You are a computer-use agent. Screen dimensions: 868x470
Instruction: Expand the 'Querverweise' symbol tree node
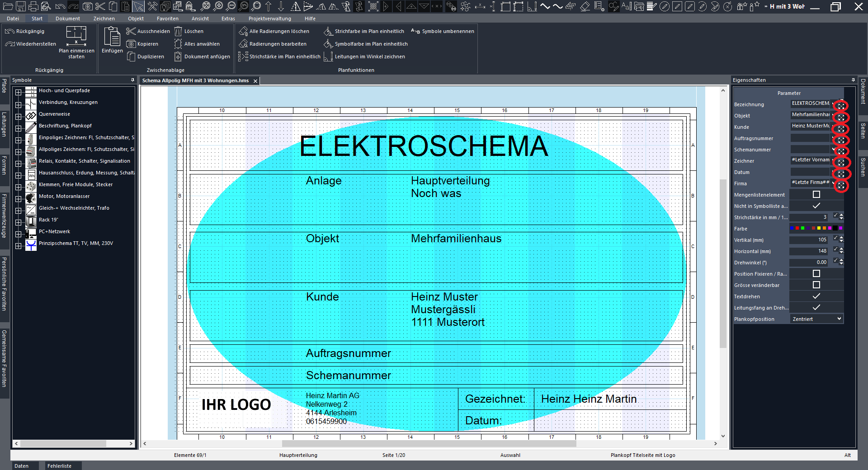point(19,116)
